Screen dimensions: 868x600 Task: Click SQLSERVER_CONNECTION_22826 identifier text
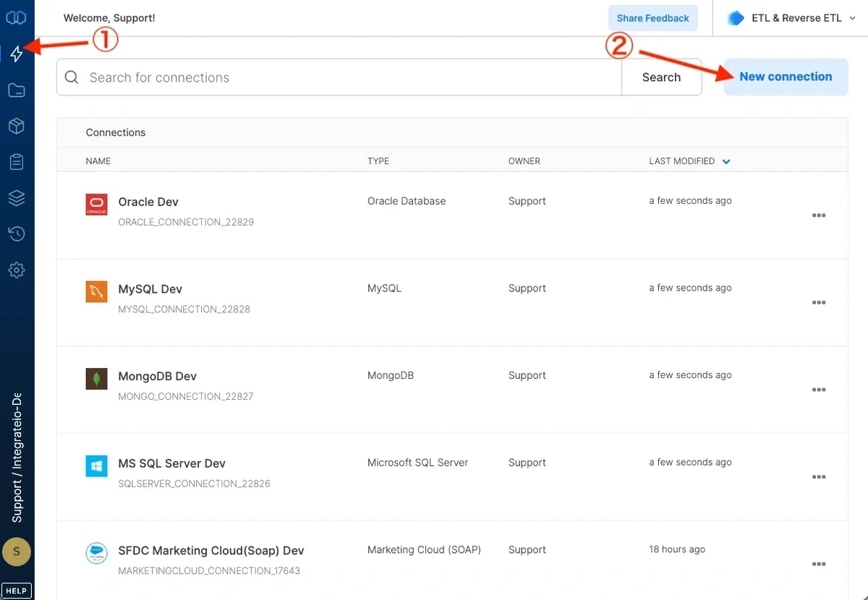pyautogui.click(x=194, y=484)
